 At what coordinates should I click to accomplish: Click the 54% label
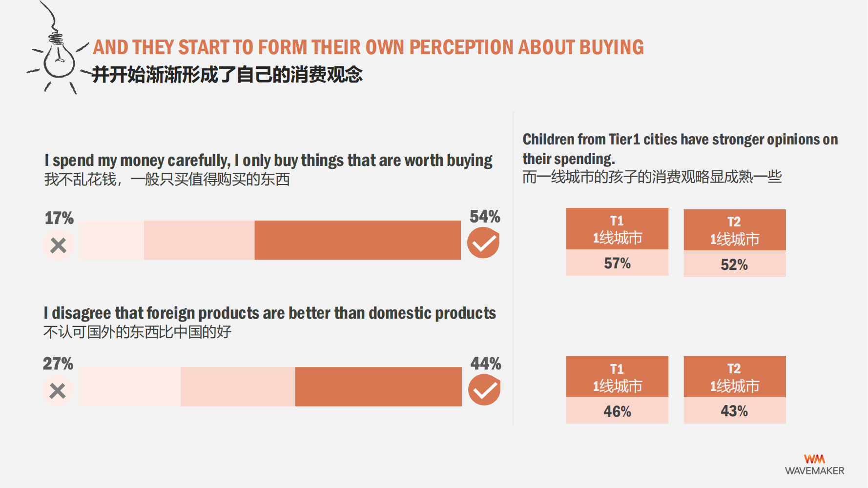(x=484, y=216)
